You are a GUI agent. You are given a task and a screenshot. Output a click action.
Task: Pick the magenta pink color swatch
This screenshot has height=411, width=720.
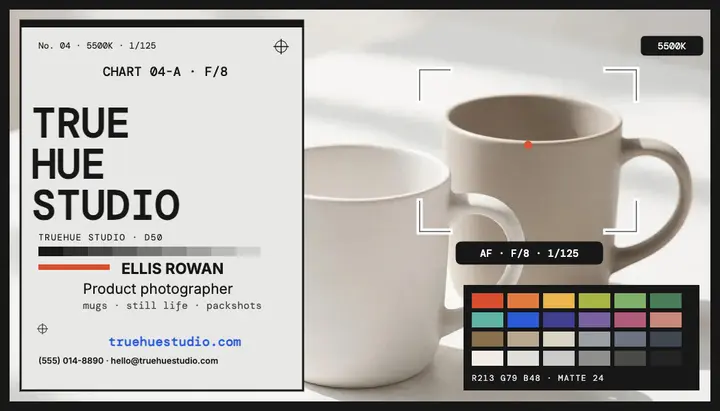630,320
